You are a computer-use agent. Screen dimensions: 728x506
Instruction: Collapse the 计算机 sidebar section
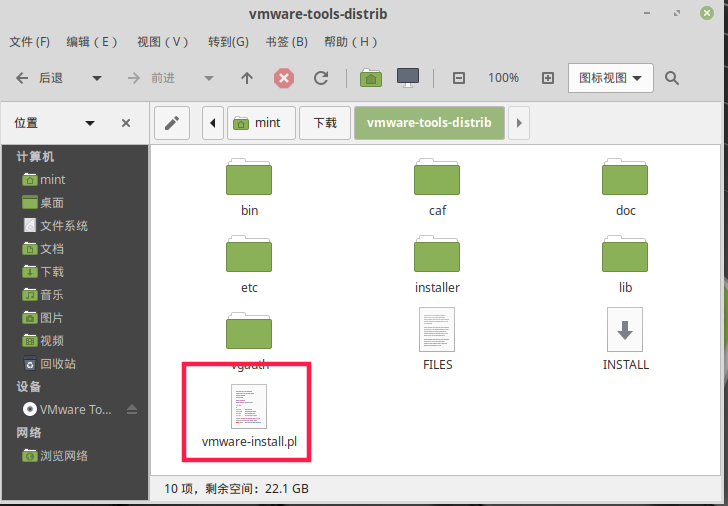pos(35,156)
